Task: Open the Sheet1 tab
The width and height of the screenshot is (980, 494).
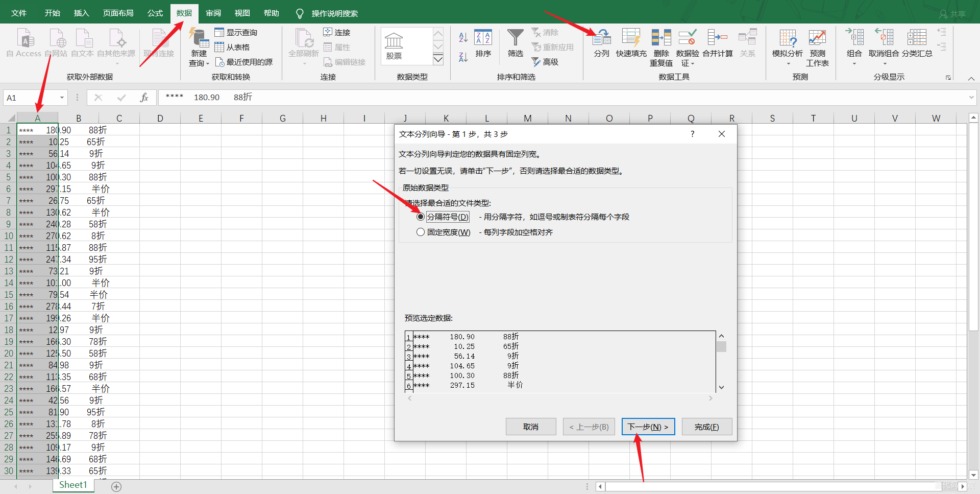Action: (73, 485)
